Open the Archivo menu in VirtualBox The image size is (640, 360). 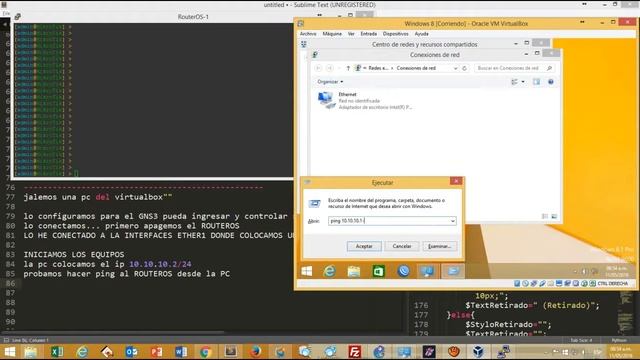point(308,34)
